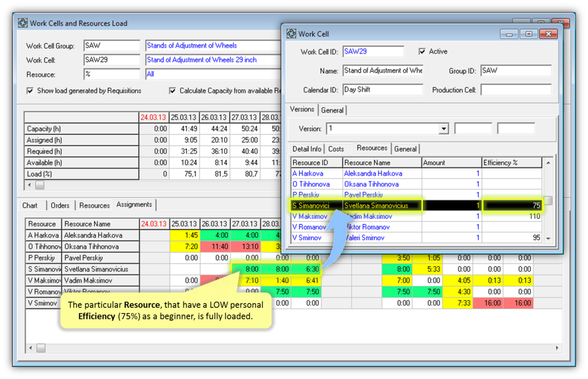Image resolution: width=588 pixels, height=379 pixels.
Task: Click the yellow 4:05 cell for V Maksimov
Action: (x=458, y=281)
